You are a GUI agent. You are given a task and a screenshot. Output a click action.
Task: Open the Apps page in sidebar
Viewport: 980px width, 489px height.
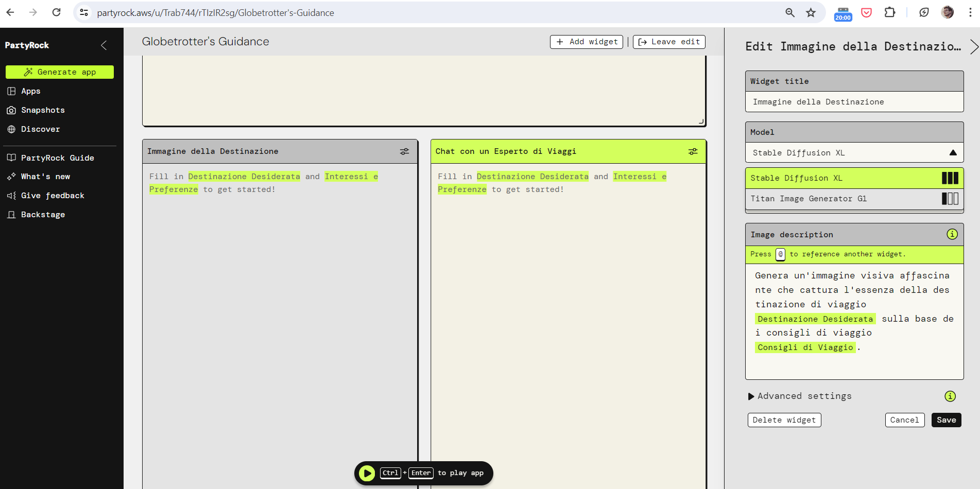pos(30,91)
